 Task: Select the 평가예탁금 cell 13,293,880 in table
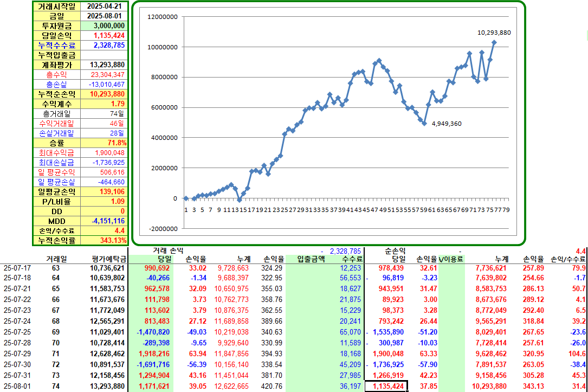[107, 386]
